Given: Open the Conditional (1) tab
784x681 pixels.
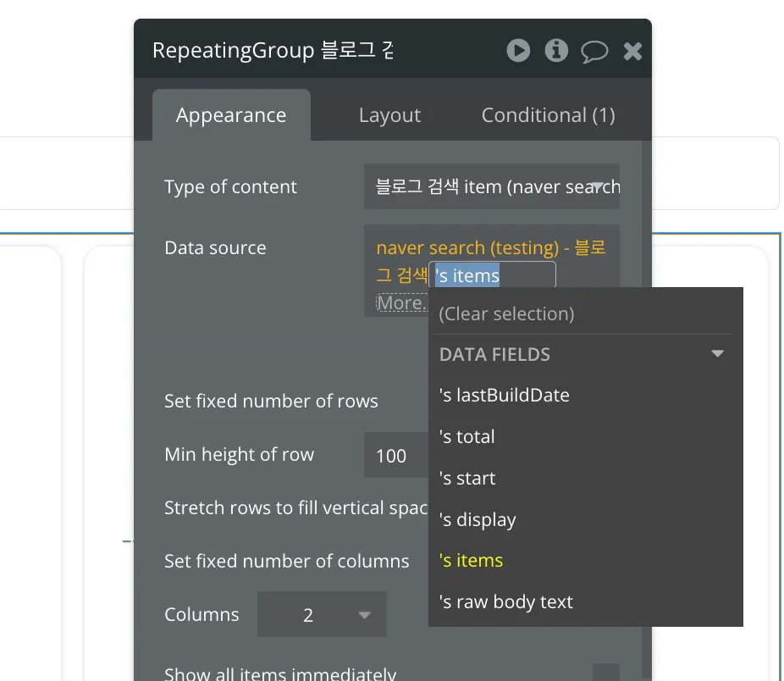Looking at the screenshot, I should pyautogui.click(x=548, y=115).
